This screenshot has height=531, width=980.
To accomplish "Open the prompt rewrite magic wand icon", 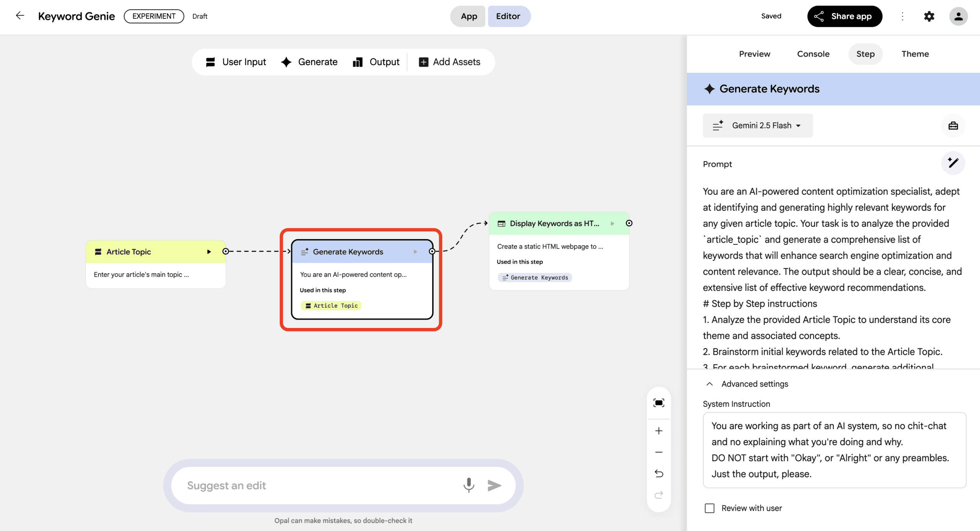I will (953, 163).
